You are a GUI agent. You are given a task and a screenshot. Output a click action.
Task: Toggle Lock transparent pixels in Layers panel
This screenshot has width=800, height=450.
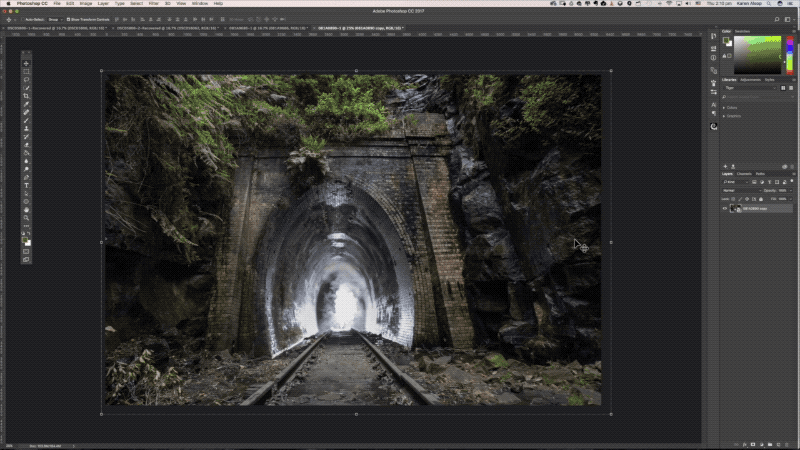[734, 199]
